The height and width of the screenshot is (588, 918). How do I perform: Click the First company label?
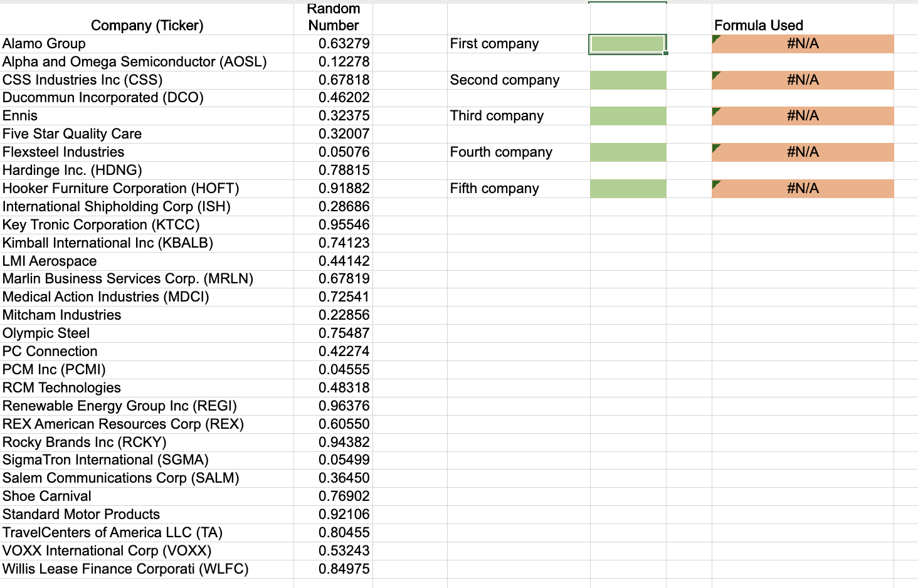click(x=494, y=44)
